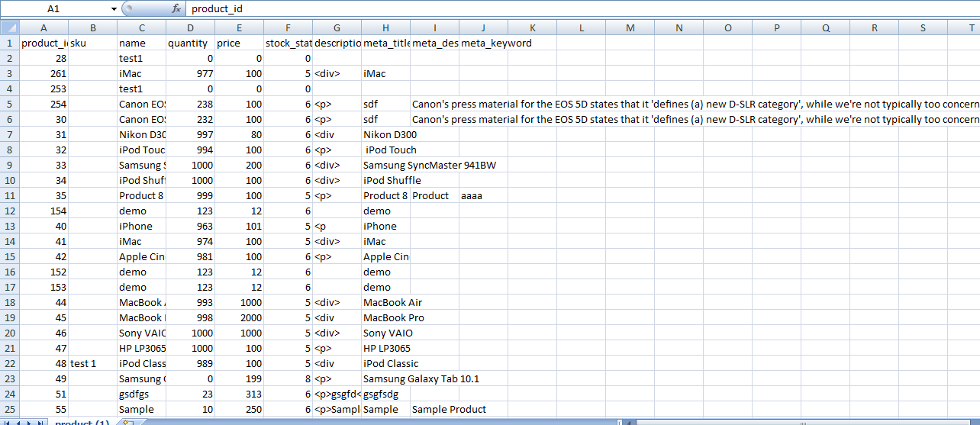
Task: Click product_id cell with value 253
Action: tap(44, 89)
